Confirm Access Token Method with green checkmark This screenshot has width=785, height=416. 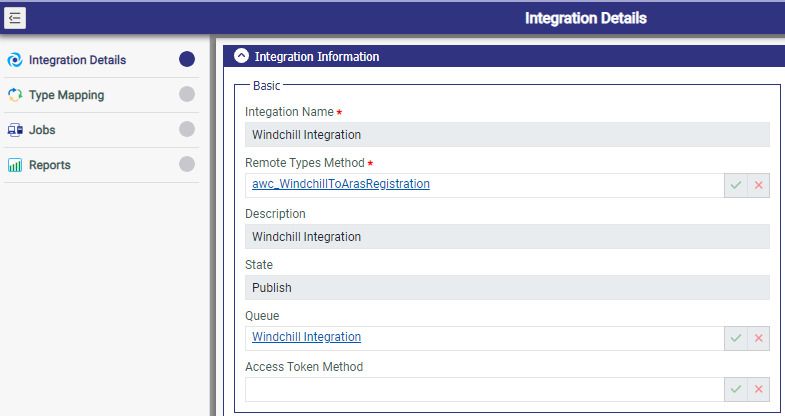pyautogui.click(x=735, y=389)
